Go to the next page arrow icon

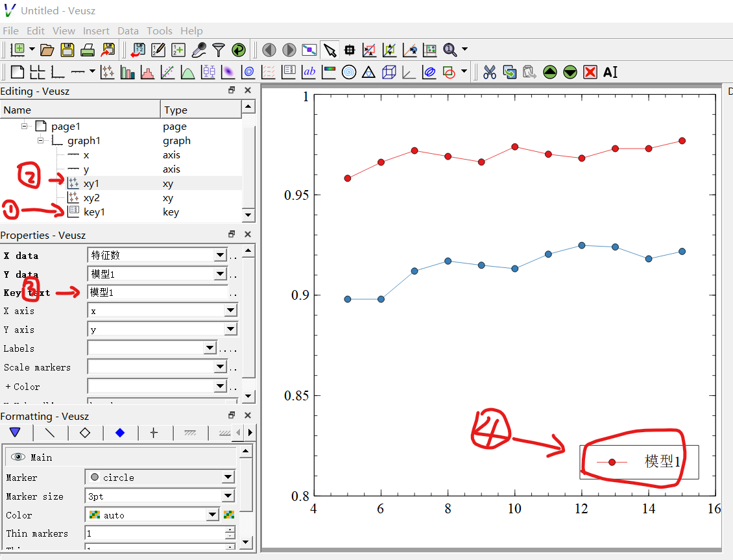pos(289,49)
